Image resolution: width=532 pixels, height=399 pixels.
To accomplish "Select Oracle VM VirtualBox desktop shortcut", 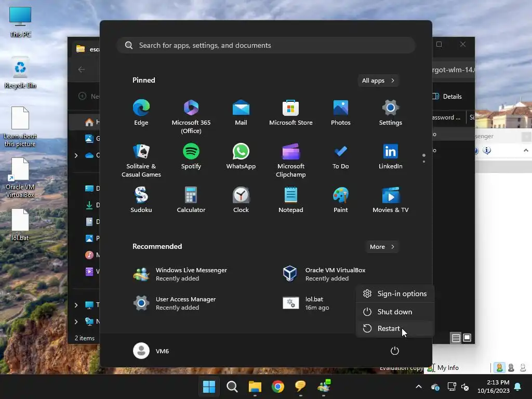I will click(x=20, y=178).
